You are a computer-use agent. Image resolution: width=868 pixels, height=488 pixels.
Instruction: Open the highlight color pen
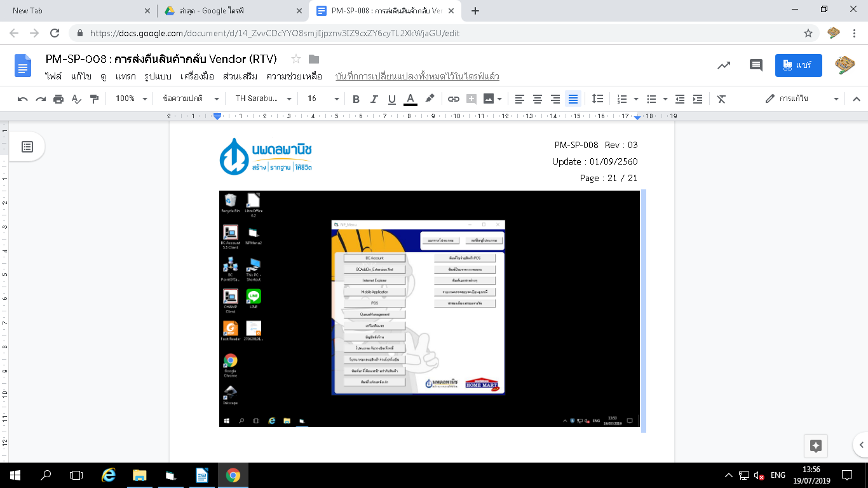[430, 99]
